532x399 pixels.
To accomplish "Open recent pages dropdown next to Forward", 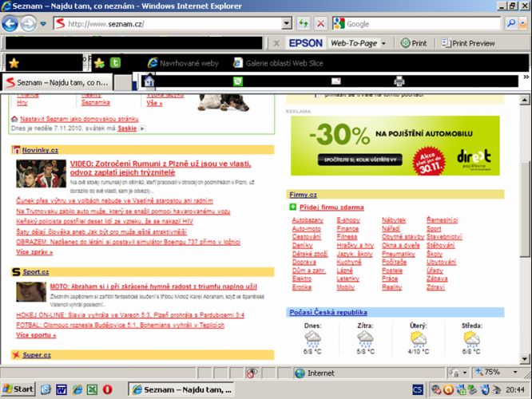I will [x=43, y=24].
